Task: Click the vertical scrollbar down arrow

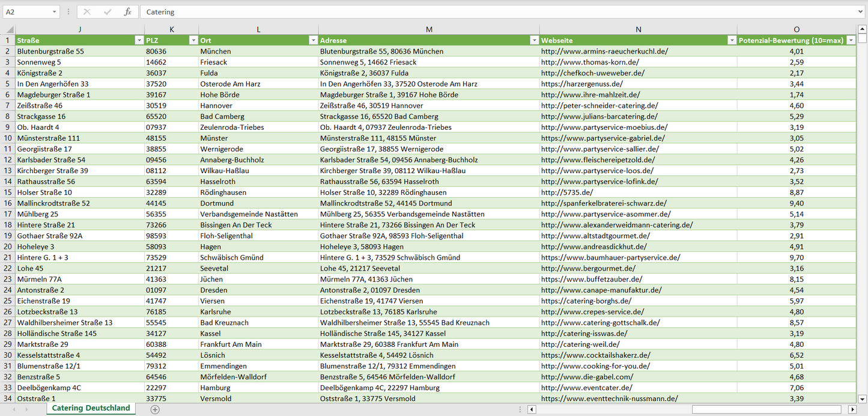Action: (x=862, y=398)
